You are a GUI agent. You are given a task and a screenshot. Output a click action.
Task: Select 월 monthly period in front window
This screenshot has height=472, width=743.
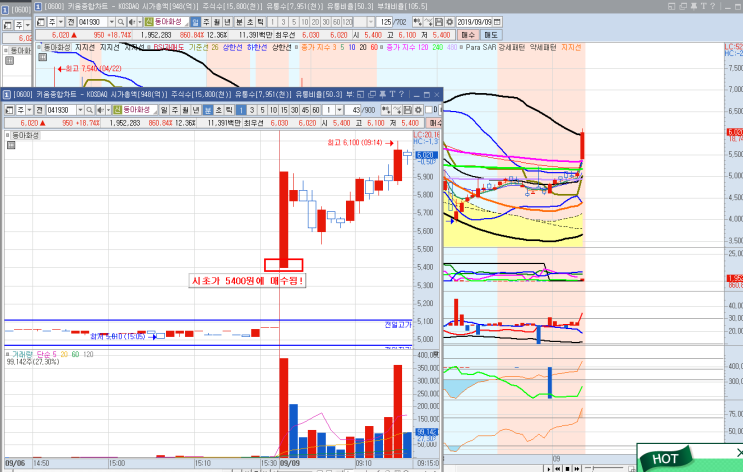(185, 110)
